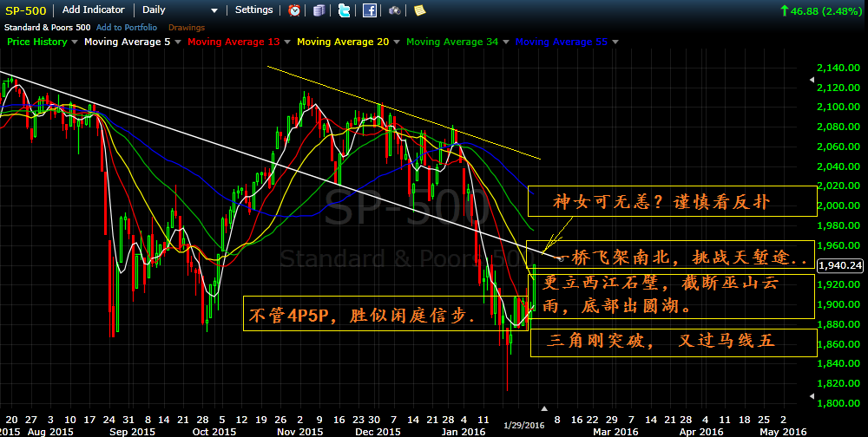
Task: Click the green up-arrow price change icon
Action: [x=784, y=10]
